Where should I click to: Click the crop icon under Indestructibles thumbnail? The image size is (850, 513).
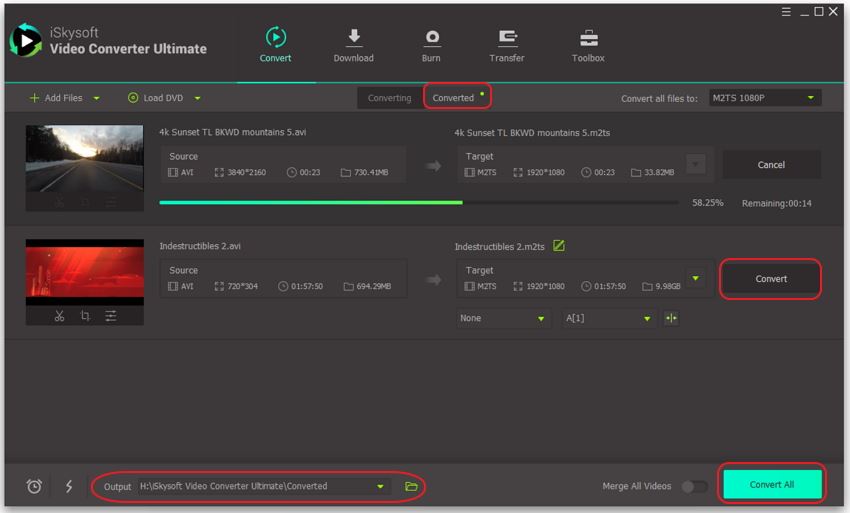pyautogui.click(x=85, y=316)
